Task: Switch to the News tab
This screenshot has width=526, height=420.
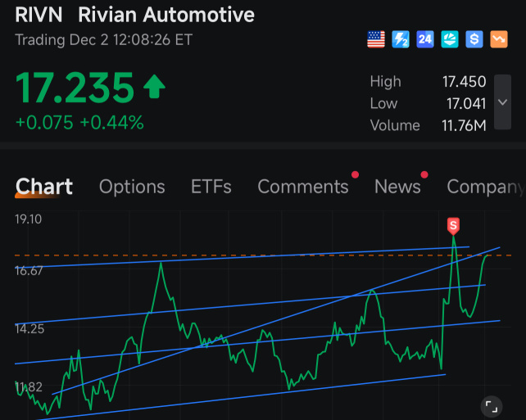Action: click(397, 187)
